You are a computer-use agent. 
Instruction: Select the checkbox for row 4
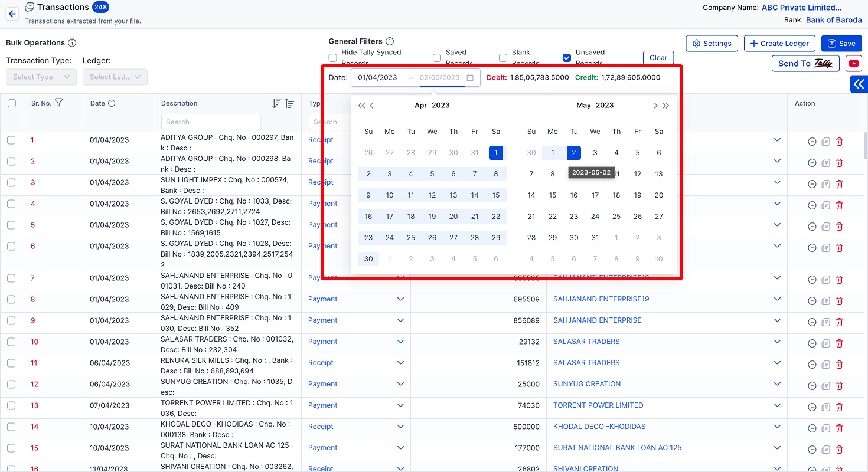point(11,204)
